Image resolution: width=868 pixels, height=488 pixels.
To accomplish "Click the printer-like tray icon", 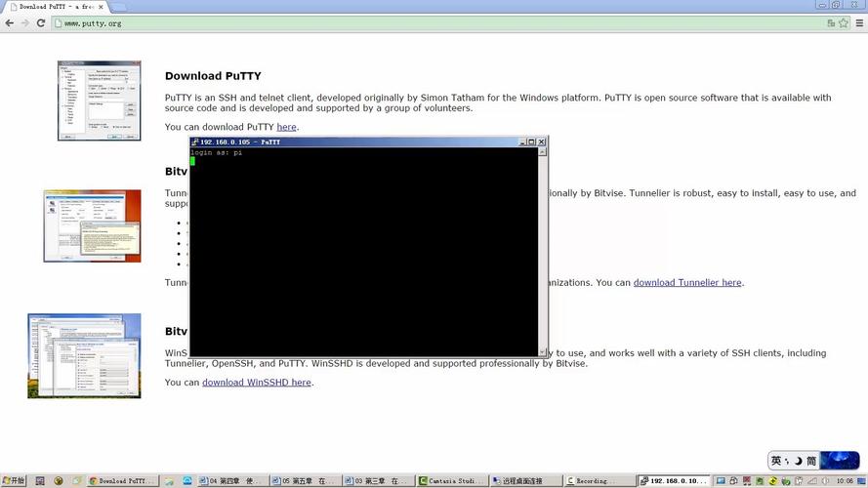I will tap(733, 481).
